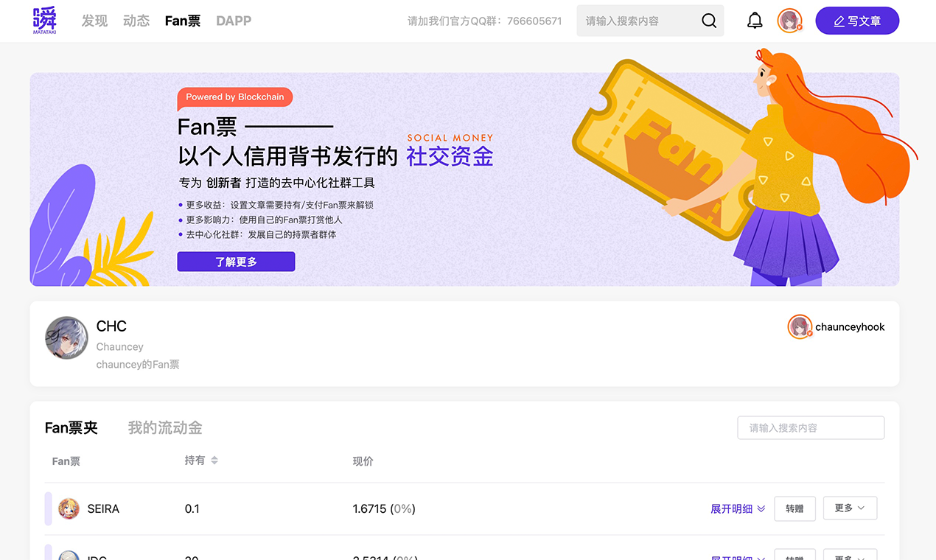
Task: Open the user avatar in header
Action: (790, 21)
